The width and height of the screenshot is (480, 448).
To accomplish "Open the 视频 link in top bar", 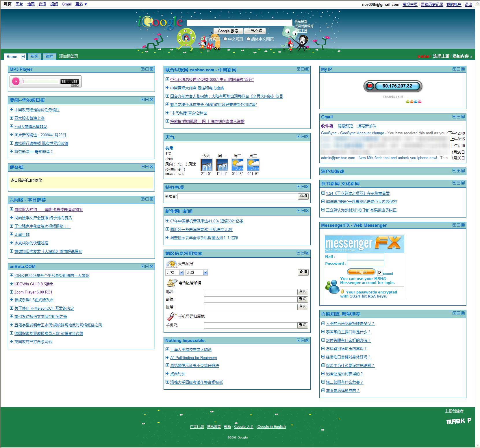I will [54, 4].
